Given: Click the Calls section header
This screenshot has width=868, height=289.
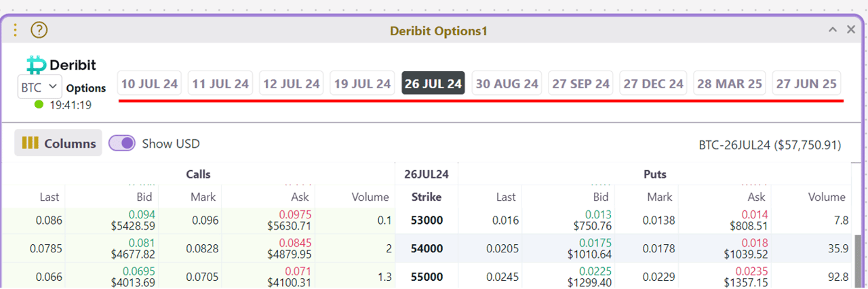Looking at the screenshot, I should (198, 174).
